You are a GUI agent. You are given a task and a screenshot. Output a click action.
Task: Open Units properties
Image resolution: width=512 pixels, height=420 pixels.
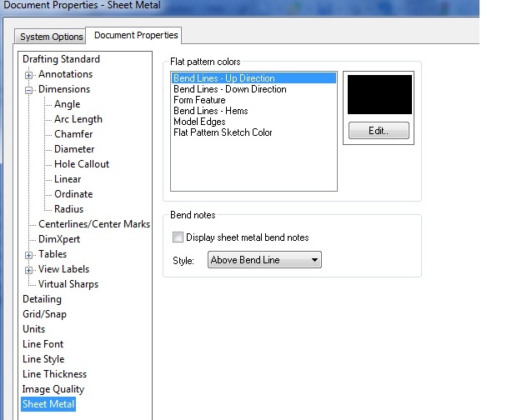[33, 329]
